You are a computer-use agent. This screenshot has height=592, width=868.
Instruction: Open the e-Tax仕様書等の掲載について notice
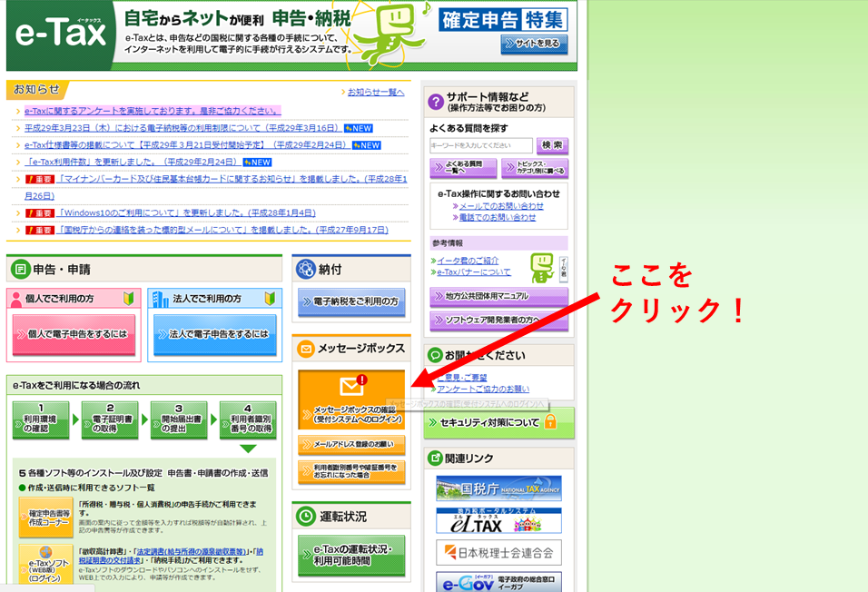(x=186, y=145)
